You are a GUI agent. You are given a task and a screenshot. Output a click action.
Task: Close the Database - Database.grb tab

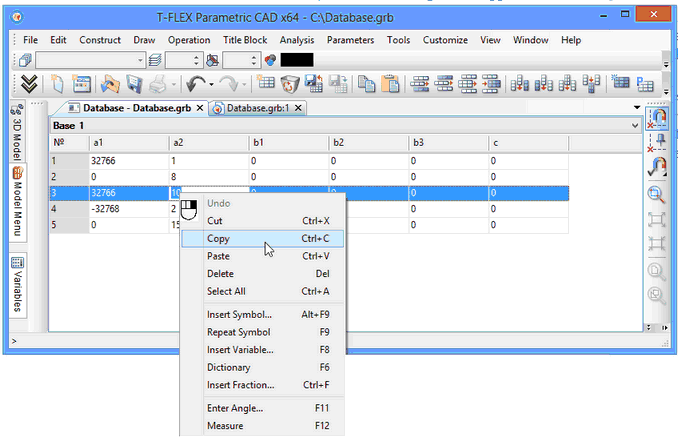tap(200, 108)
